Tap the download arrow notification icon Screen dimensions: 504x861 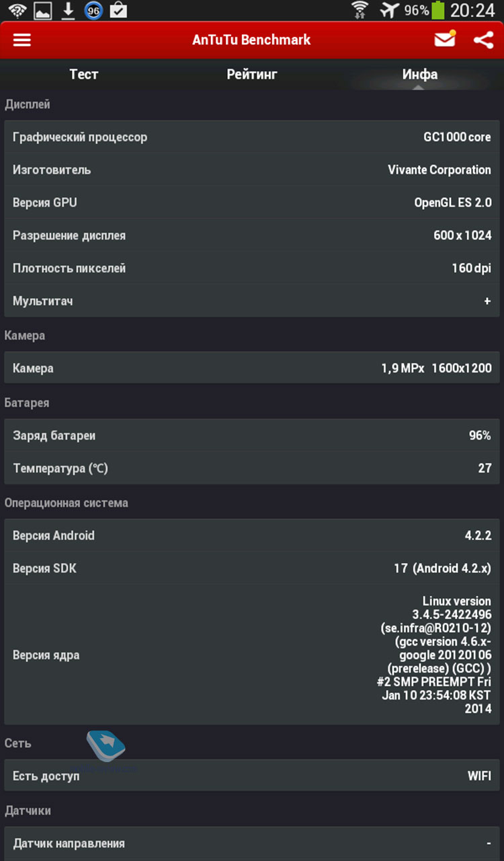(68, 10)
